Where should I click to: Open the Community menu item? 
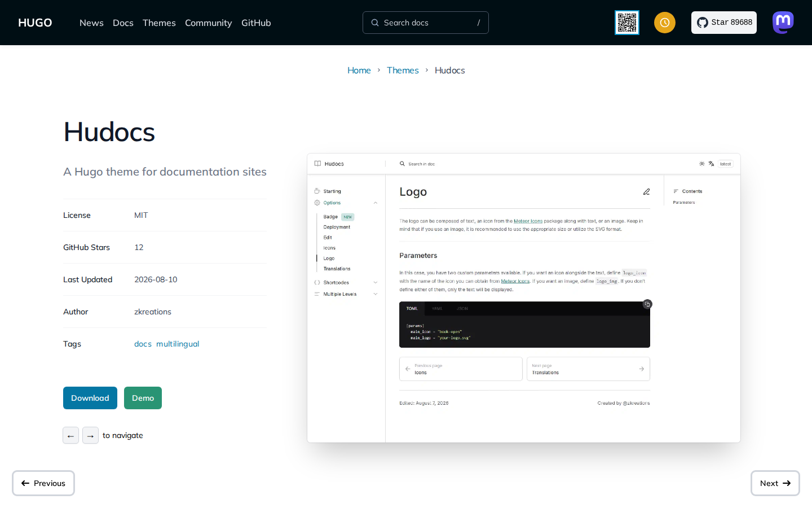(208, 23)
